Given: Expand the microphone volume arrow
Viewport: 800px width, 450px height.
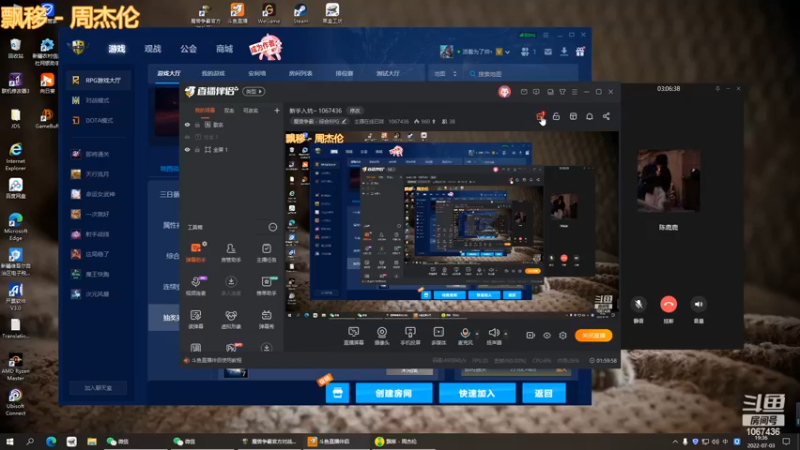Looking at the screenshot, I should coord(477,334).
